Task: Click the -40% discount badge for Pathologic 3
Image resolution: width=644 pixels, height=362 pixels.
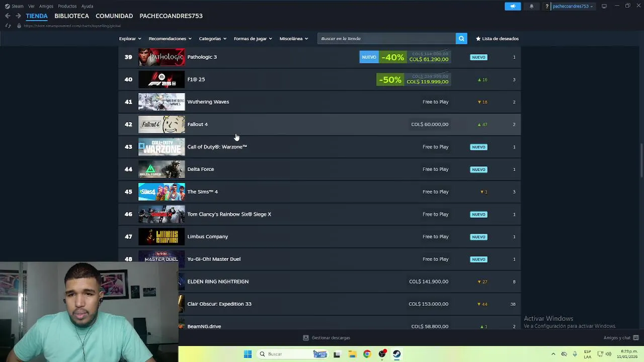Action: click(x=392, y=57)
